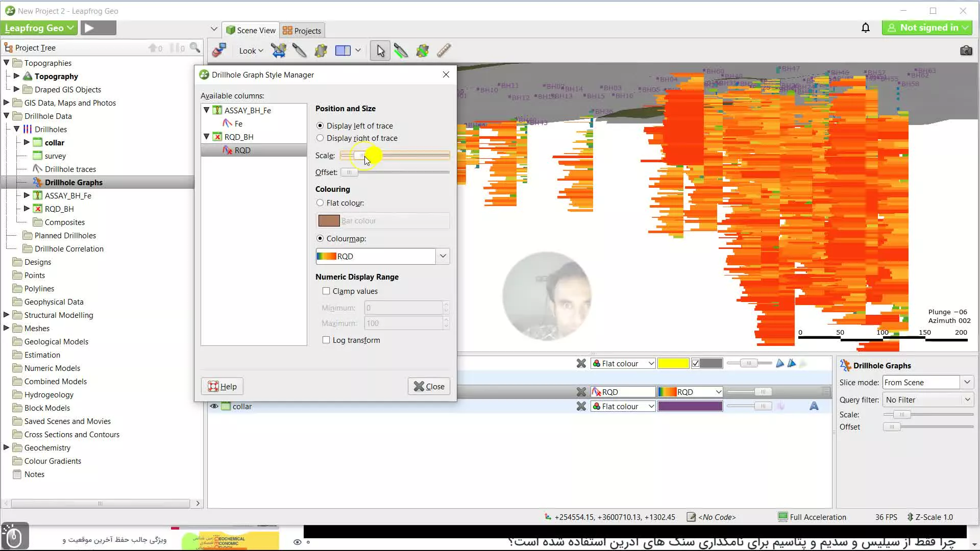Click the selection arrow tool icon
The image size is (980, 551).
380,50
